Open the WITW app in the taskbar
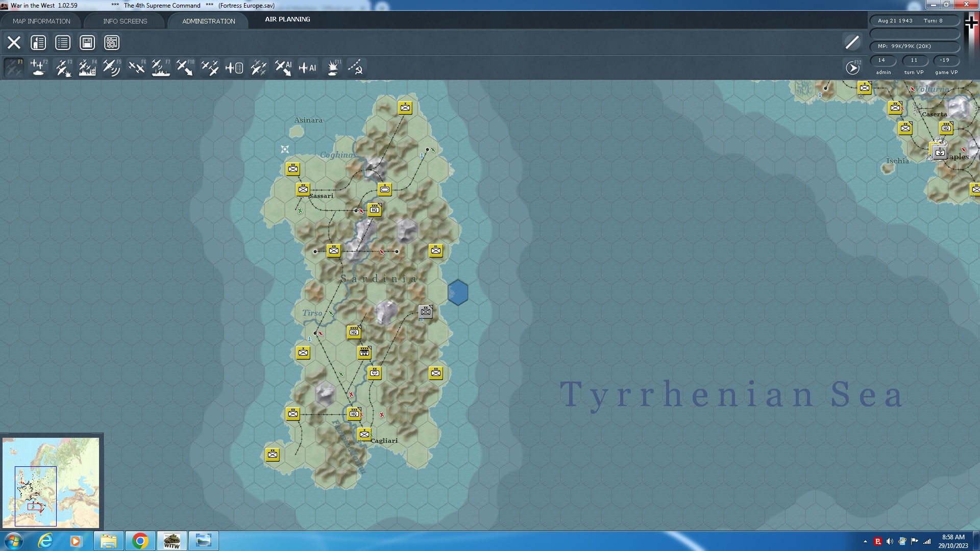 [x=171, y=541]
